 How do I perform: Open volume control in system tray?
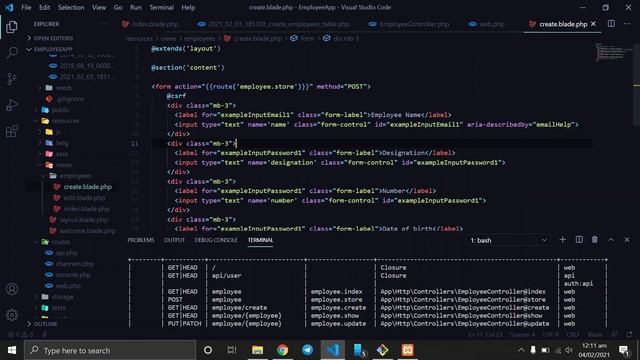coord(569,350)
